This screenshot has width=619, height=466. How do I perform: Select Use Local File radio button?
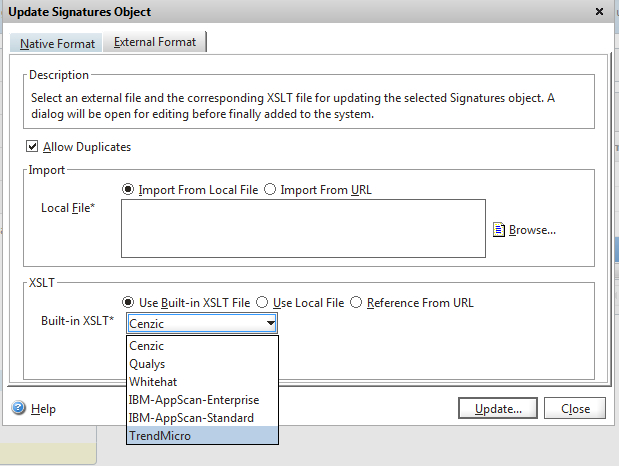pyautogui.click(x=262, y=302)
